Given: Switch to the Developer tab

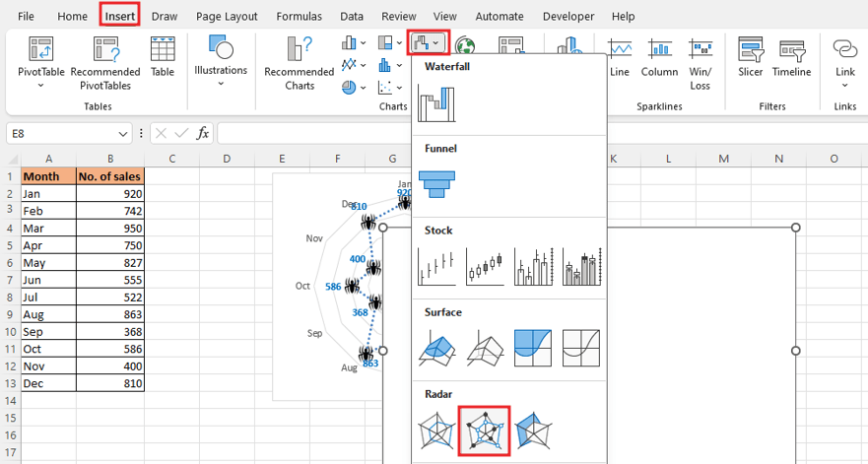Looking at the screenshot, I should (568, 16).
